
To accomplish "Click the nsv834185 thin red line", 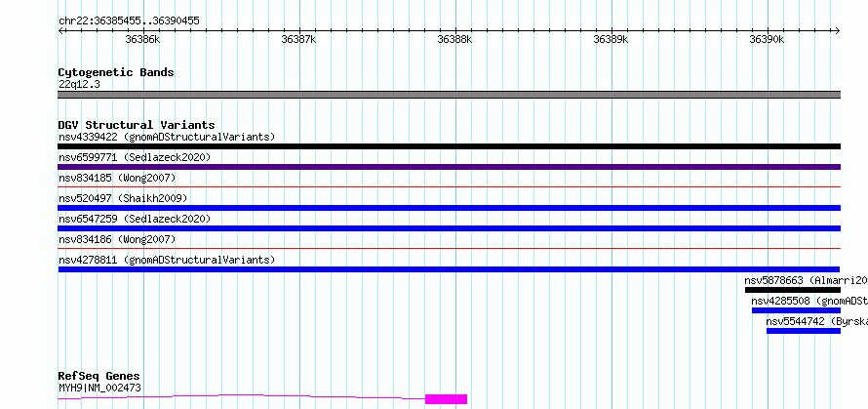I will [x=449, y=187].
